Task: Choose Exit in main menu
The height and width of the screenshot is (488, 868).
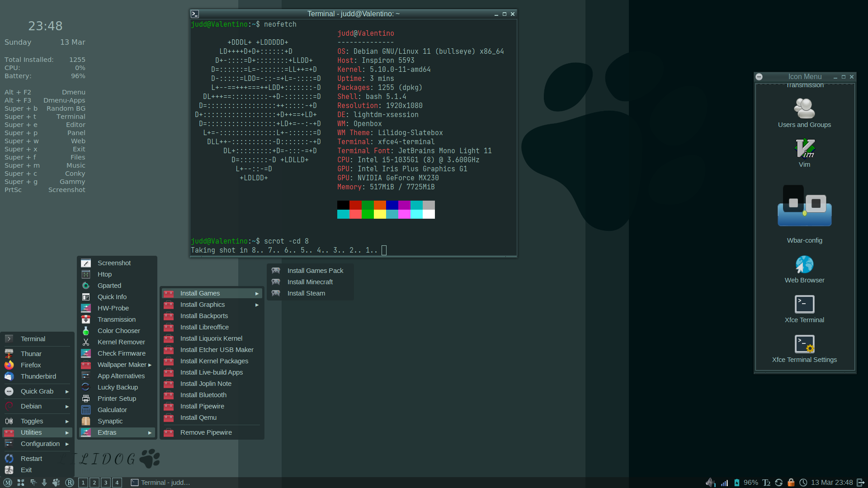Action: point(37,470)
